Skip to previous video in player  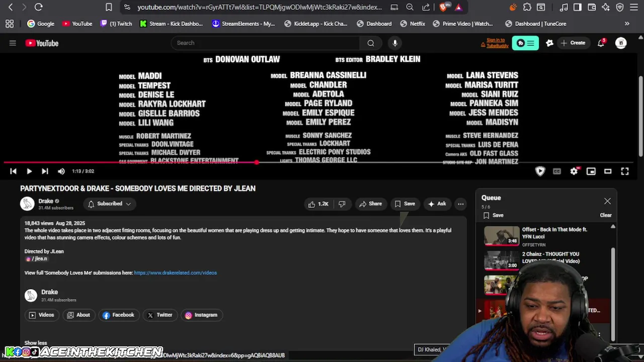point(13,171)
